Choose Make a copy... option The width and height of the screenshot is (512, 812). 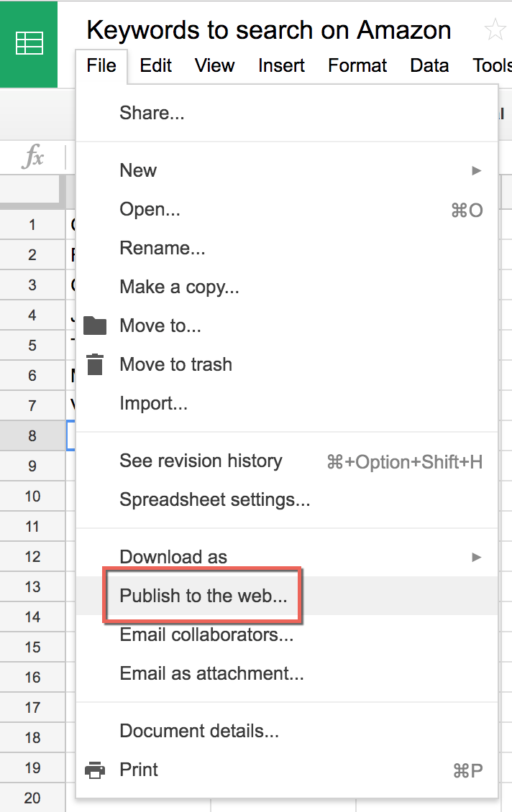point(287,287)
